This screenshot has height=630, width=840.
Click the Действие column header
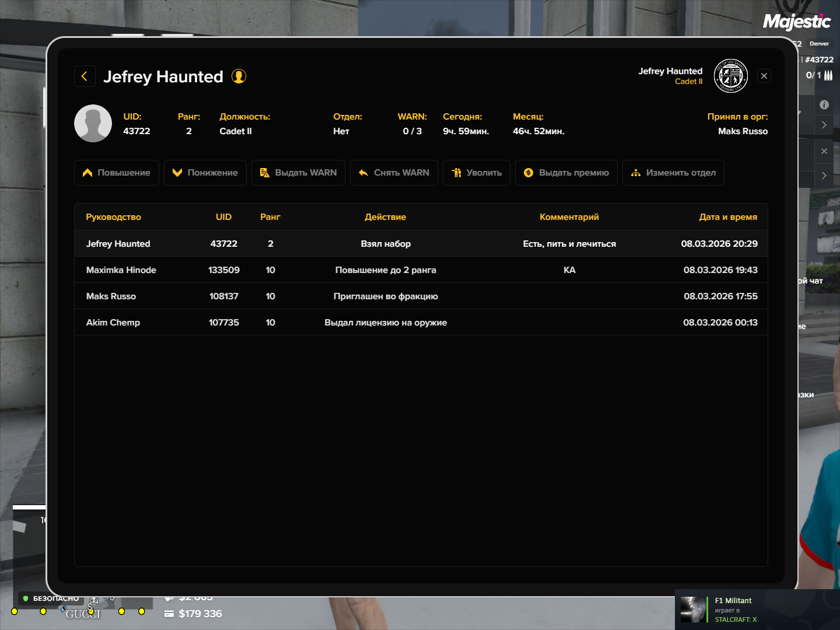386,217
